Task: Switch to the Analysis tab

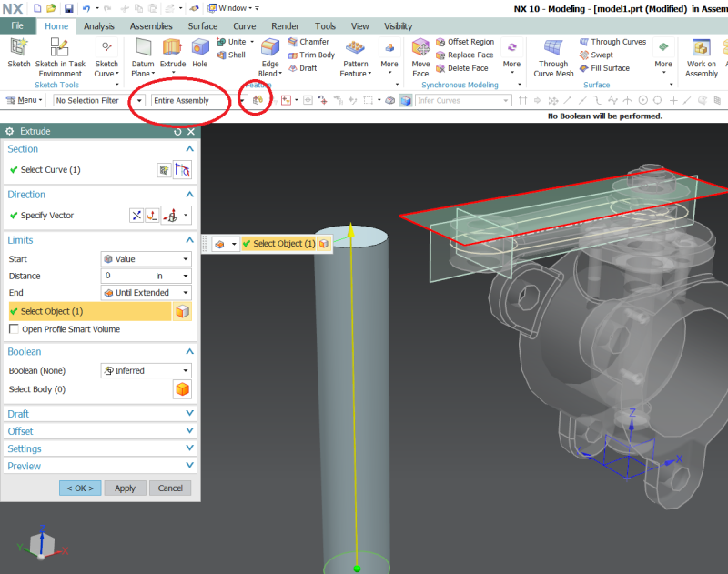Action: tap(99, 26)
